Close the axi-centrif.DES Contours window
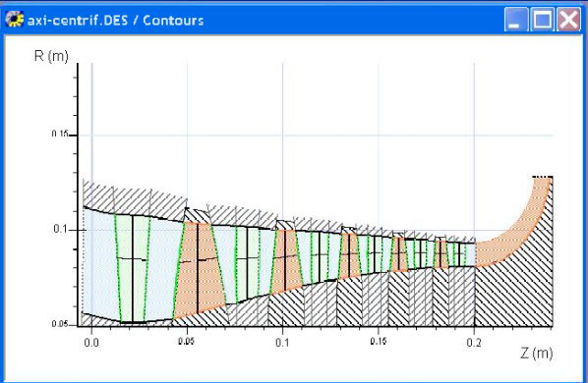Image resolution: width=588 pixels, height=383 pixels. pos(568,20)
